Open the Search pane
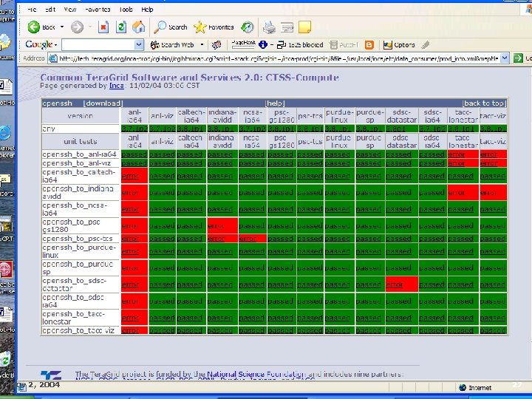The image size is (532, 399). (171, 27)
